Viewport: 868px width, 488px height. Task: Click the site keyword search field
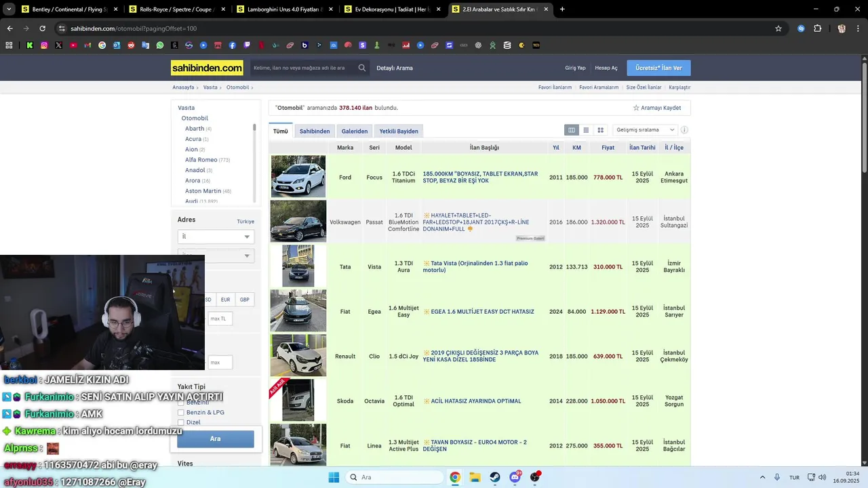(x=303, y=68)
